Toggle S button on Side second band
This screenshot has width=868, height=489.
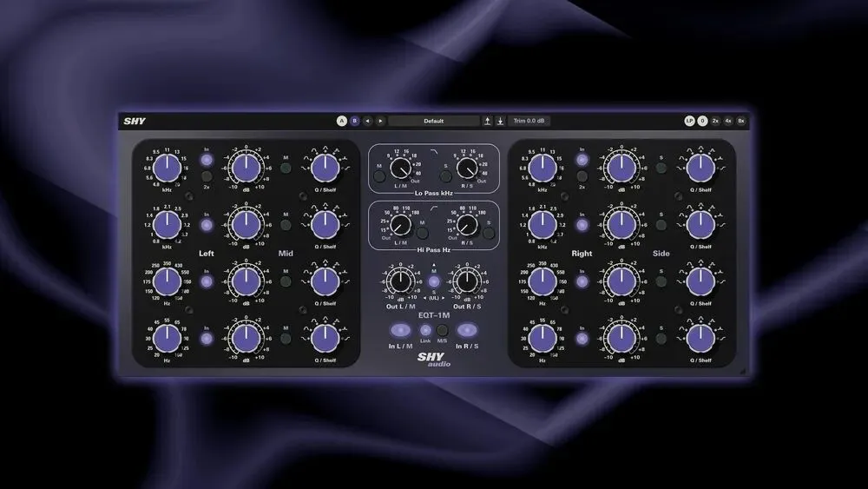tap(661, 224)
